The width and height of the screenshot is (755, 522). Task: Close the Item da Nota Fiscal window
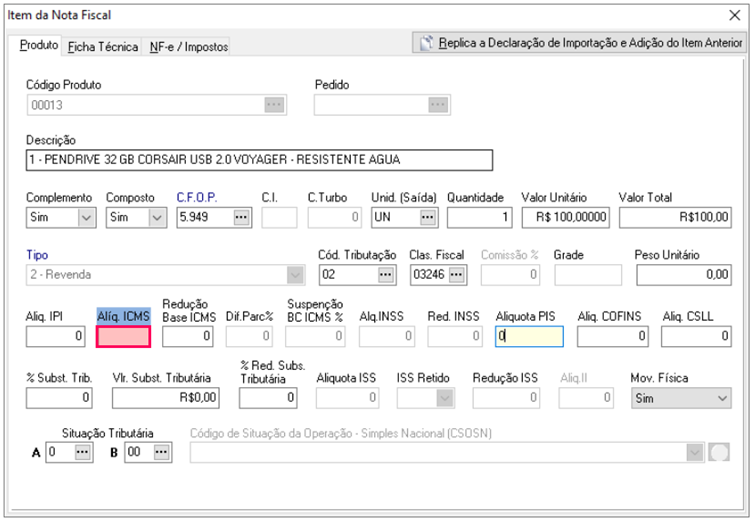click(x=736, y=15)
